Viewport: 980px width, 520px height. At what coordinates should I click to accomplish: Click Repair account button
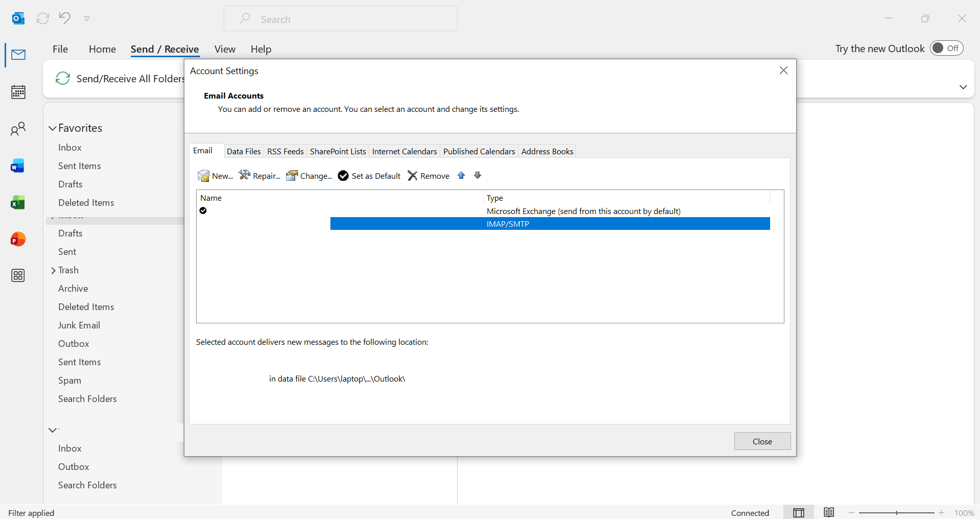(259, 176)
